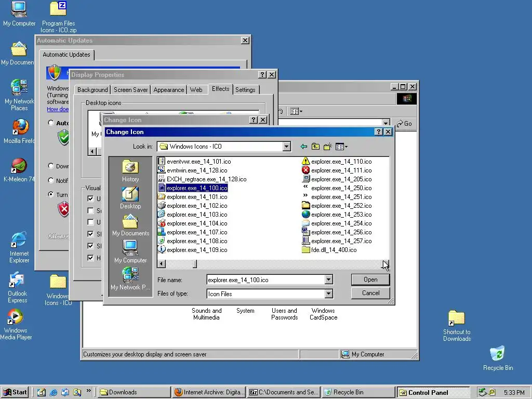Click the File name input field
The image size is (532, 399).
click(x=265, y=280)
